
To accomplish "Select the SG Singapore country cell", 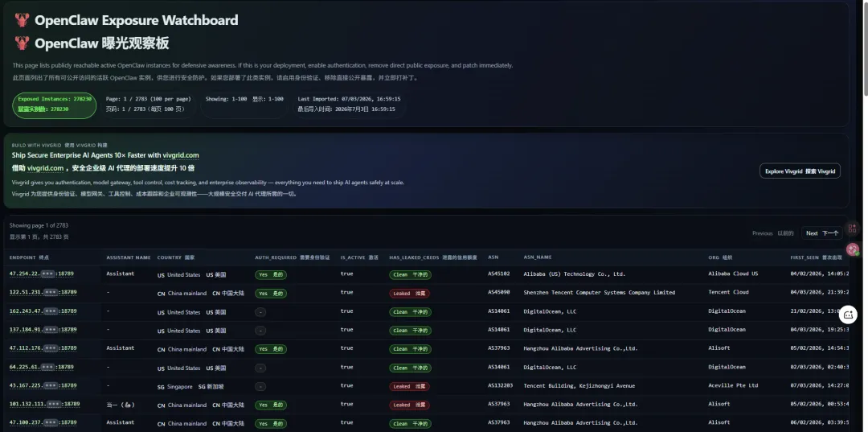I will pyautogui.click(x=190, y=387).
